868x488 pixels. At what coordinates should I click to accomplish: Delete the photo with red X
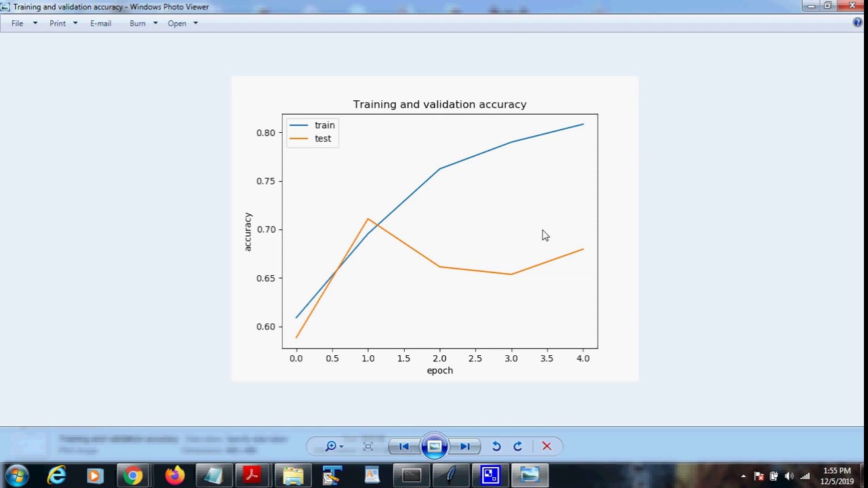tap(547, 446)
